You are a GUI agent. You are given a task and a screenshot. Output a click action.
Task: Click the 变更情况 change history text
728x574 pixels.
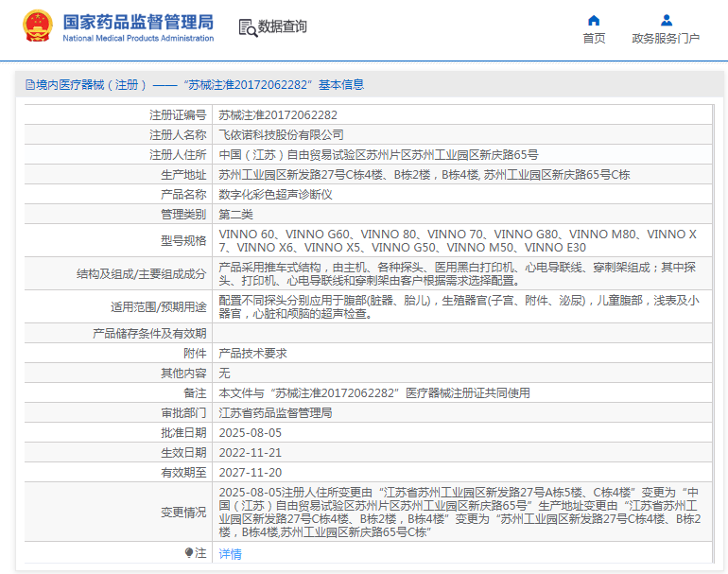459,513
